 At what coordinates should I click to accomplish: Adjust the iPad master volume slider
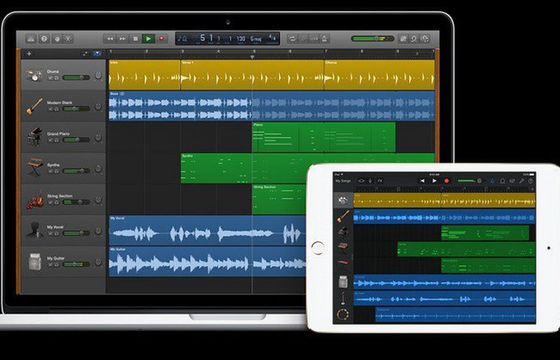point(469,181)
